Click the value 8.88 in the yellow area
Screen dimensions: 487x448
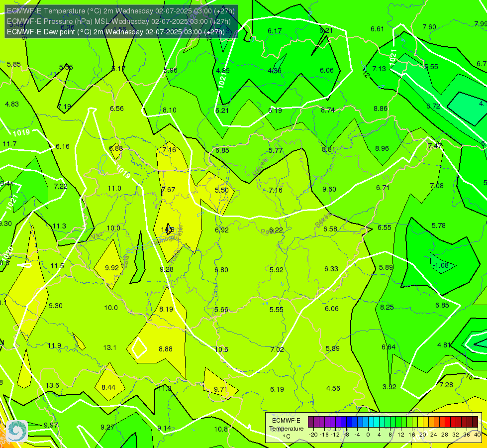(x=166, y=349)
